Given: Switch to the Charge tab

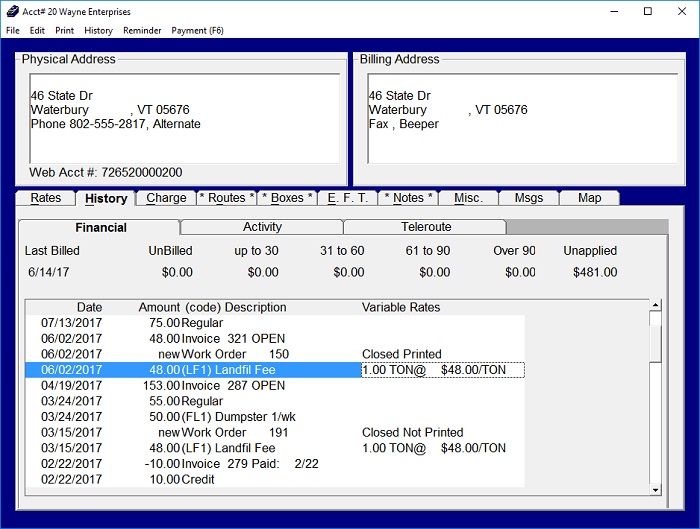Looking at the screenshot, I should pos(166,198).
